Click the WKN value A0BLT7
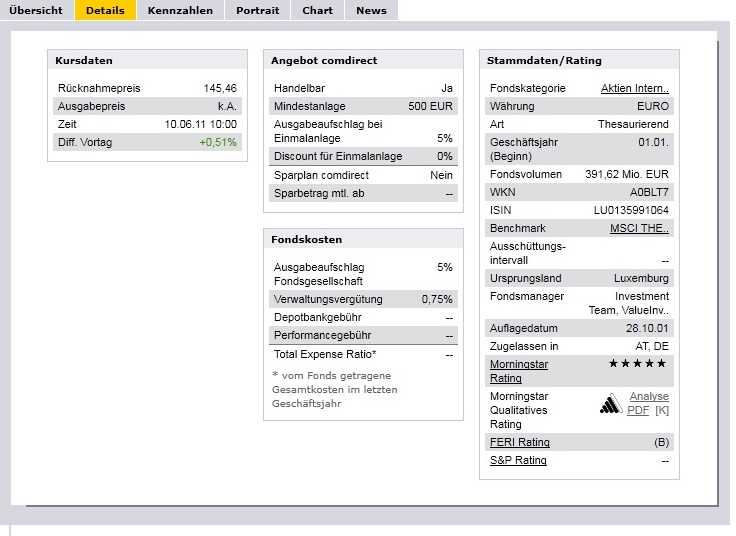This screenshot has width=736, height=536. (x=649, y=192)
